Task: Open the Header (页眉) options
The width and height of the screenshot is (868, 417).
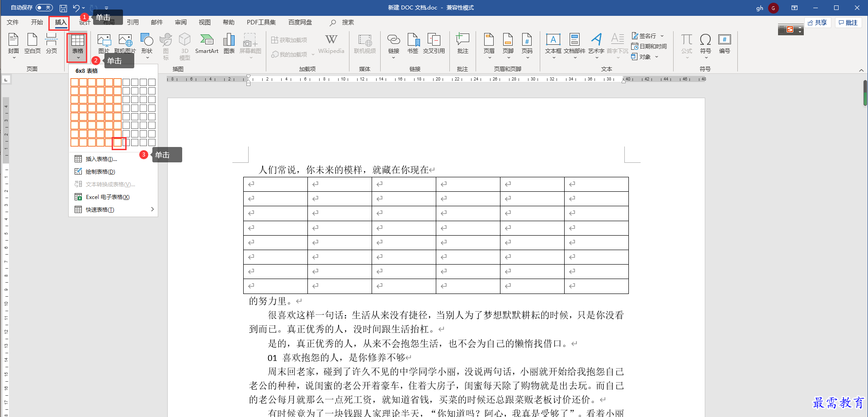Action: pos(489,46)
